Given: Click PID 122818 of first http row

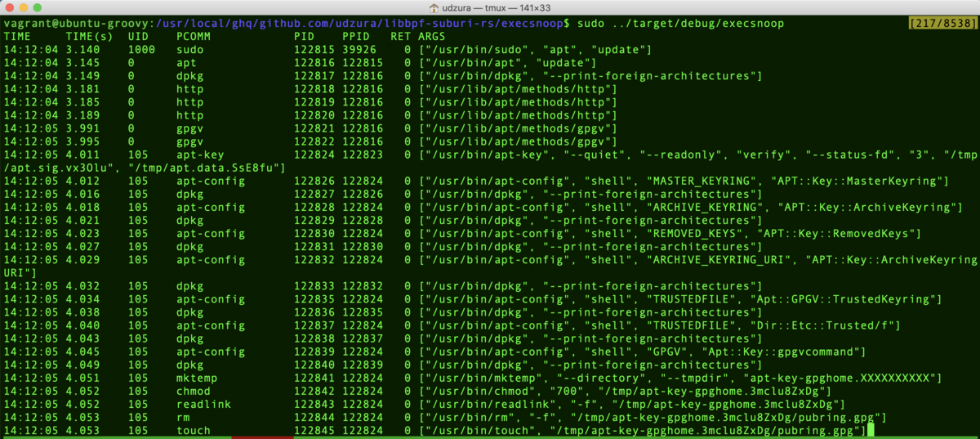Looking at the screenshot, I should (x=314, y=89).
